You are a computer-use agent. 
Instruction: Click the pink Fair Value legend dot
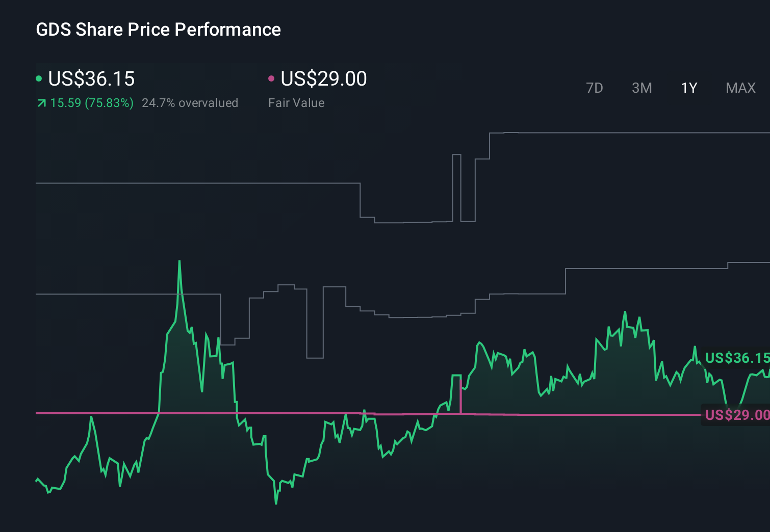[272, 78]
